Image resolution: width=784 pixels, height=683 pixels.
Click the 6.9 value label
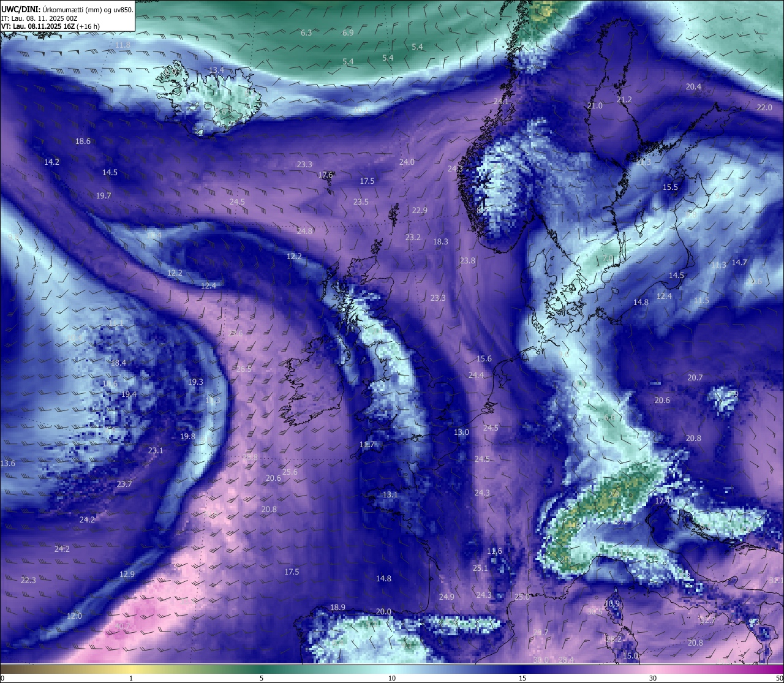[x=348, y=32]
